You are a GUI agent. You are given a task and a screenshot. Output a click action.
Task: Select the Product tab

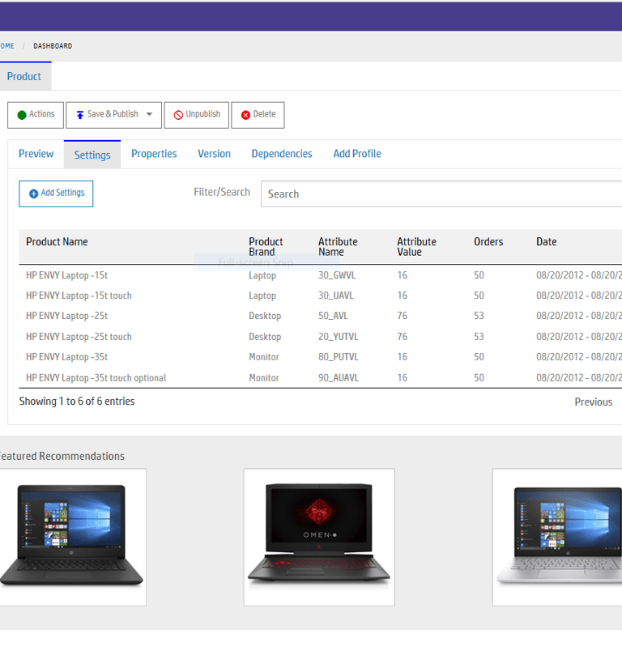tap(24, 76)
